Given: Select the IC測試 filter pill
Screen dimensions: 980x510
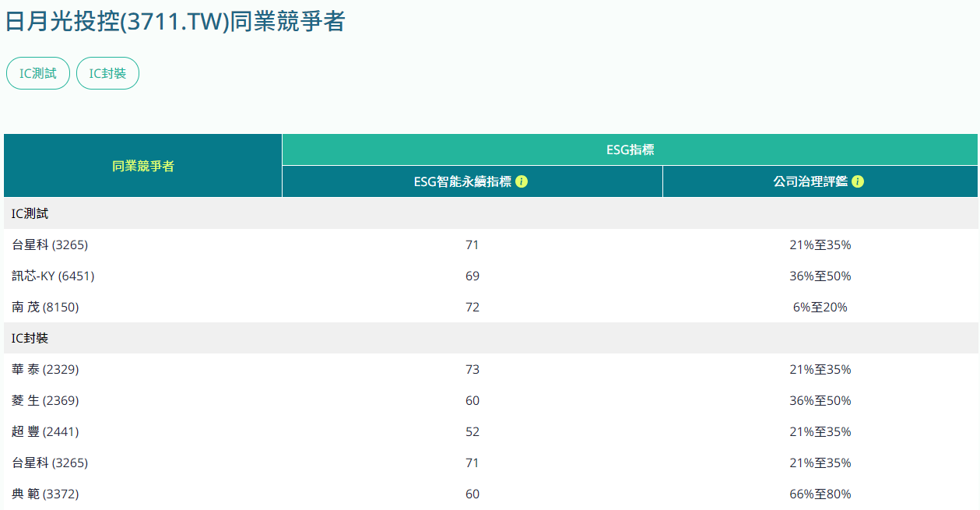Looking at the screenshot, I should (38, 73).
